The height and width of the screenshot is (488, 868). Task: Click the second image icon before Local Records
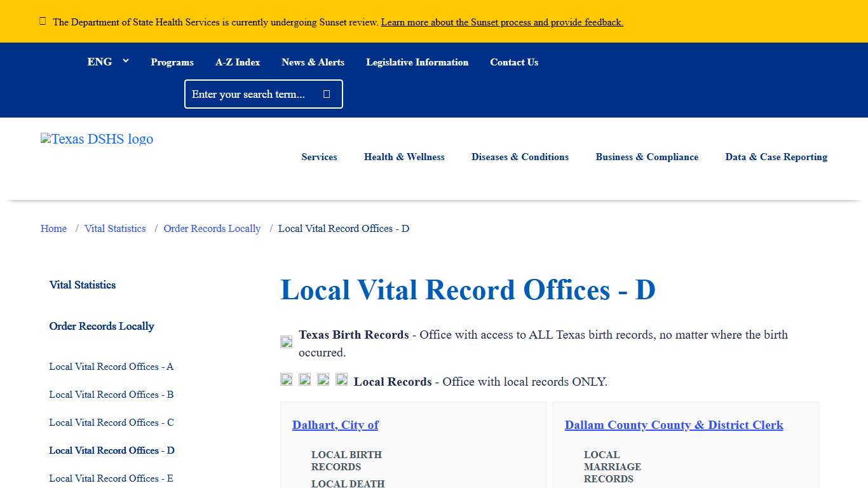304,379
